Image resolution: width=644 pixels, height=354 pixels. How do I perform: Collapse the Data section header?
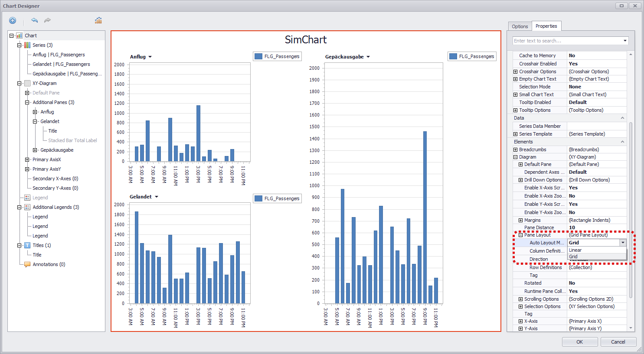click(622, 117)
